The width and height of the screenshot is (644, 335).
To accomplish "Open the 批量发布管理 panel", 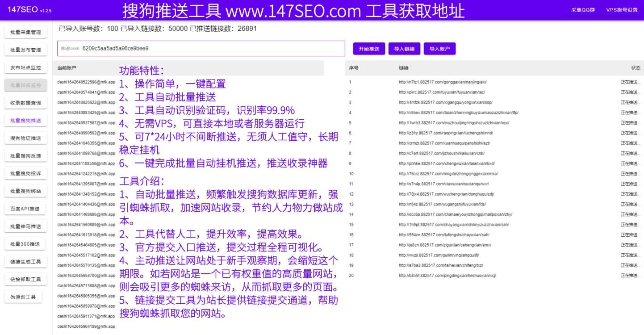I will pos(25,50).
